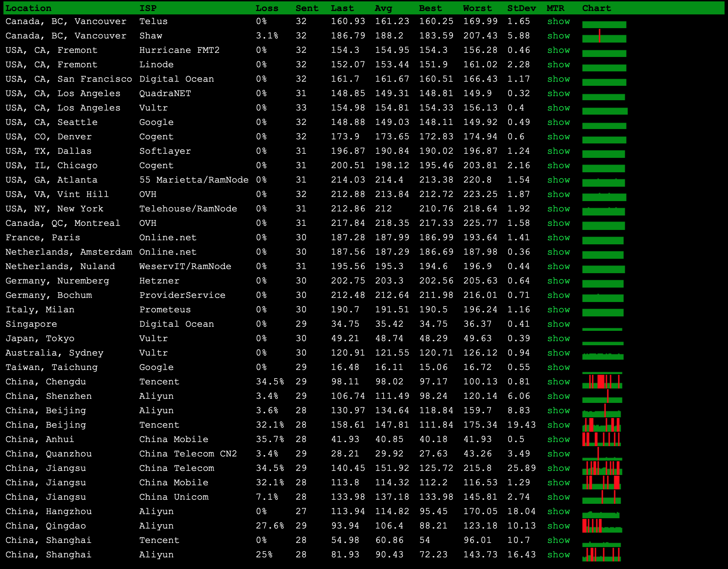Click the Location column header
The height and width of the screenshot is (569, 728).
click(29, 8)
